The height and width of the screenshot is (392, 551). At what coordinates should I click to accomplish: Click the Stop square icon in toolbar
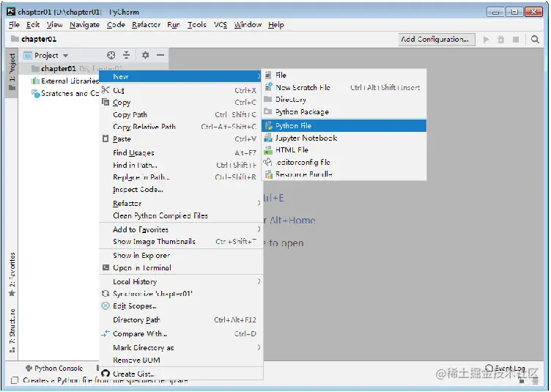coord(516,40)
